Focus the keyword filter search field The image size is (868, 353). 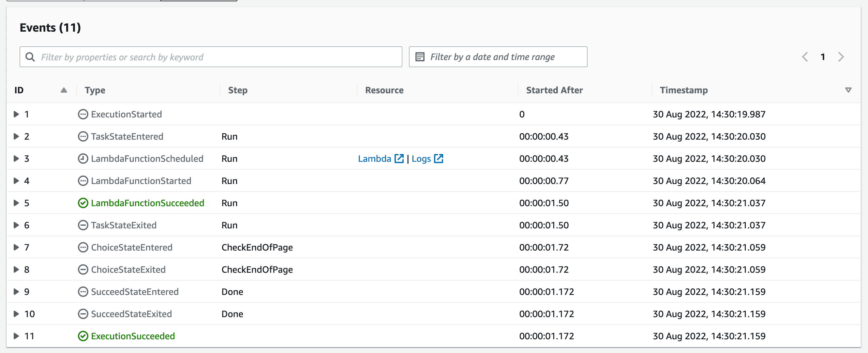click(x=216, y=57)
